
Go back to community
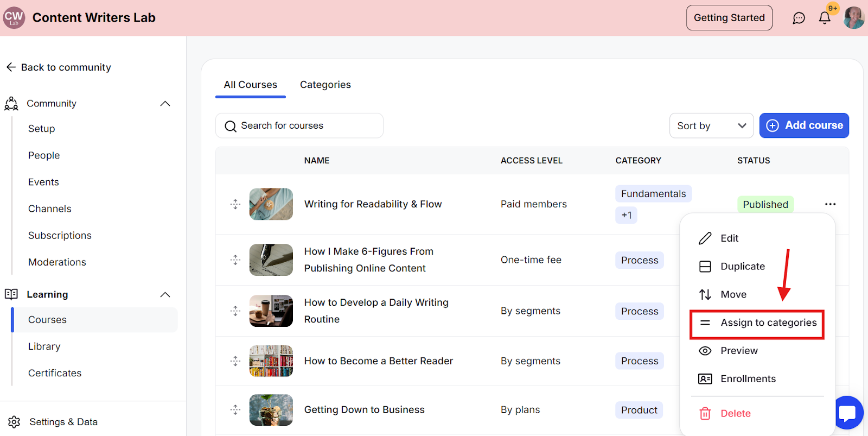click(59, 67)
